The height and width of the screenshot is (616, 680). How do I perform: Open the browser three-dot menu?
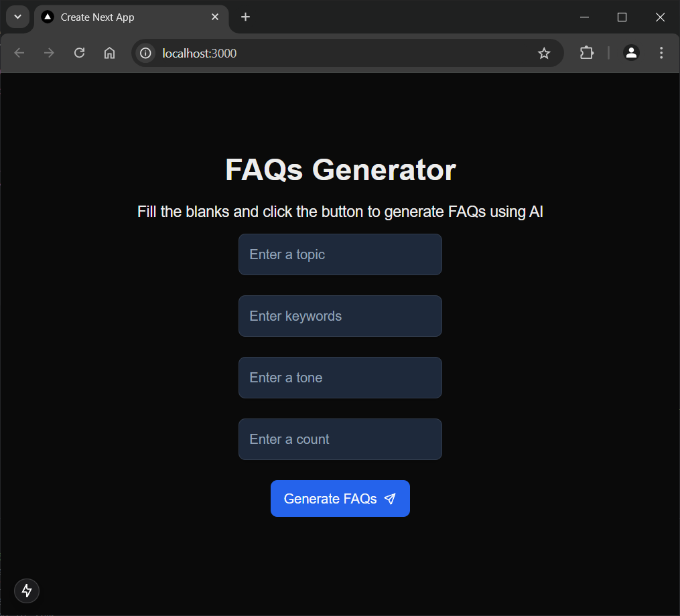[661, 52]
